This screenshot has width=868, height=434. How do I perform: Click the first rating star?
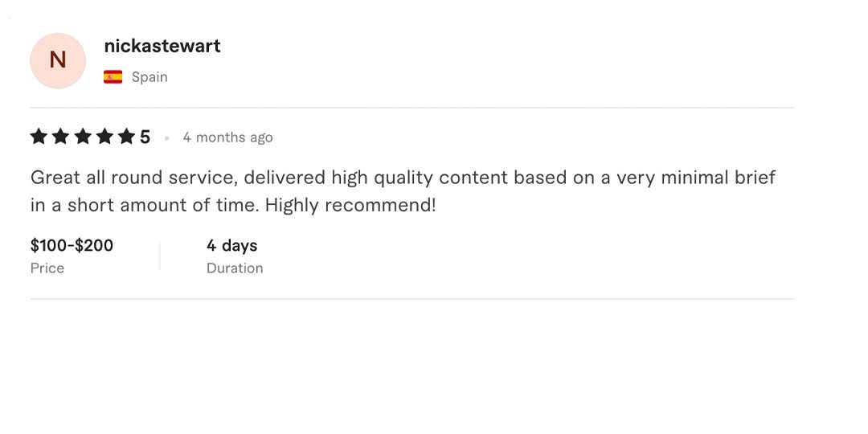coord(39,137)
